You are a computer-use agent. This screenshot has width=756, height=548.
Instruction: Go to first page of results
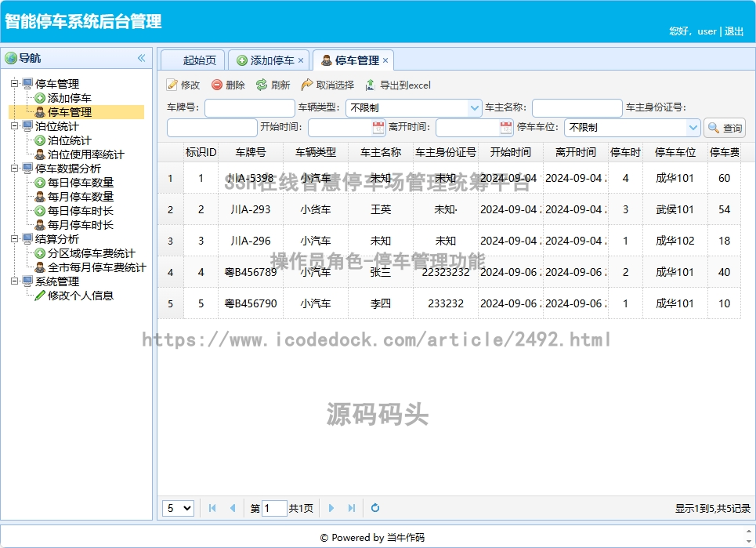[x=212, y=508]
